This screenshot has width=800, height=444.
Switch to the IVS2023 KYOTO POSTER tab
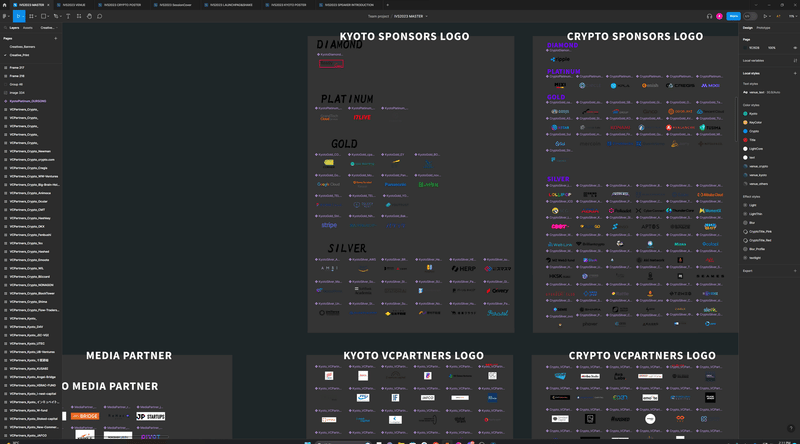pos(288,5)
